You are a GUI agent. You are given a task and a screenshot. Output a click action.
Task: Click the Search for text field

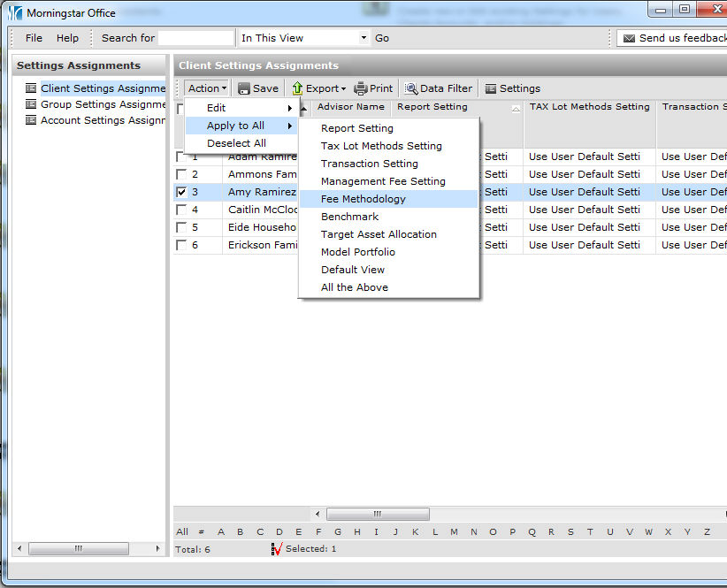point(196,39)
